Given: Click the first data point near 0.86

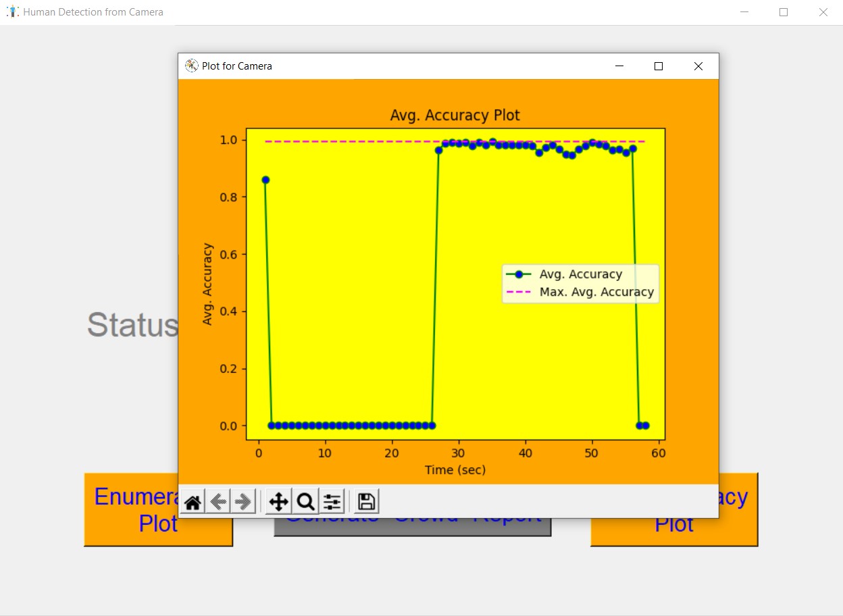Looking at the screenshot, I should pos(265,180).
